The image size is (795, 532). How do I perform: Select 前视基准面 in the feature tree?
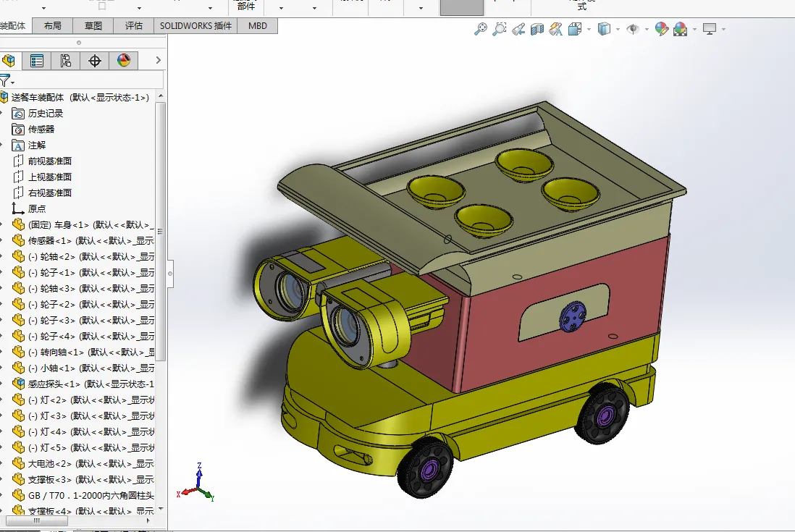(49, 161)
